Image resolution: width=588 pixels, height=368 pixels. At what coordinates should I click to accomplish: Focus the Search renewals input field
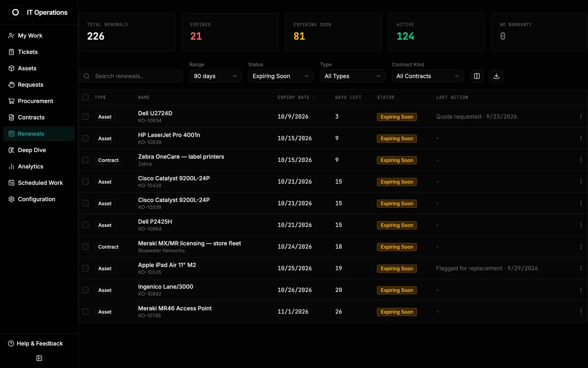point(131,76)
